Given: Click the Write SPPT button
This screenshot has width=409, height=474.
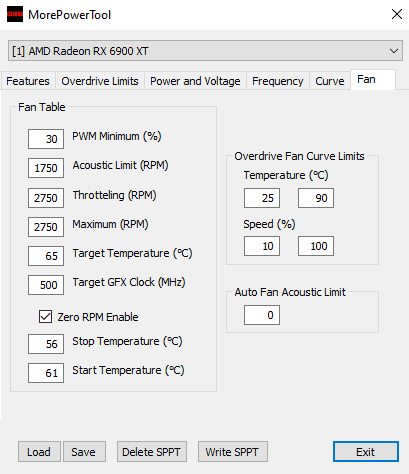Looking at the screenshot, I should [233, 452].
